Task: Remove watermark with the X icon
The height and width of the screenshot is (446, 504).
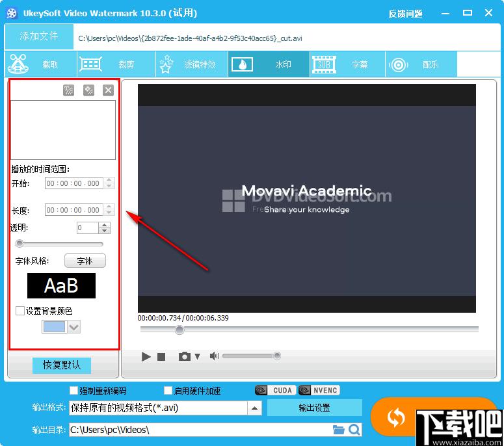Action: [109, 90]
